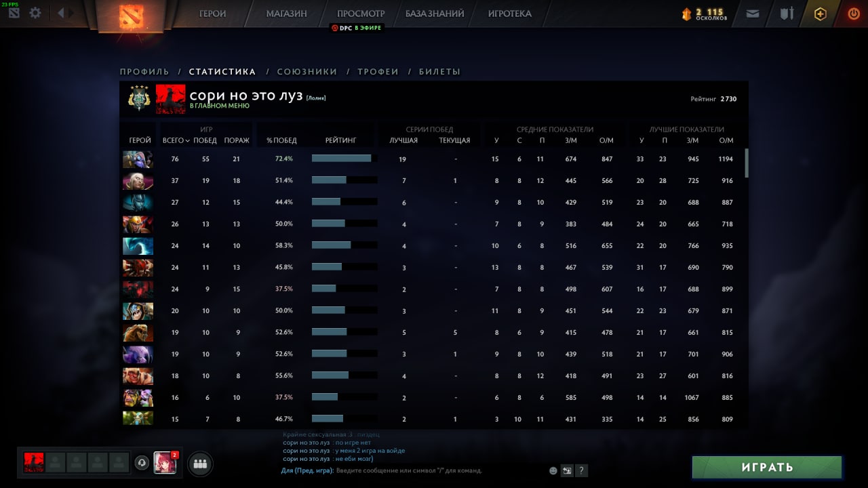The height and width of the screenshot is (488, 868).
Task: Sort by the РЕЙТИНГ column header
Action: click(x=340, y=141)
